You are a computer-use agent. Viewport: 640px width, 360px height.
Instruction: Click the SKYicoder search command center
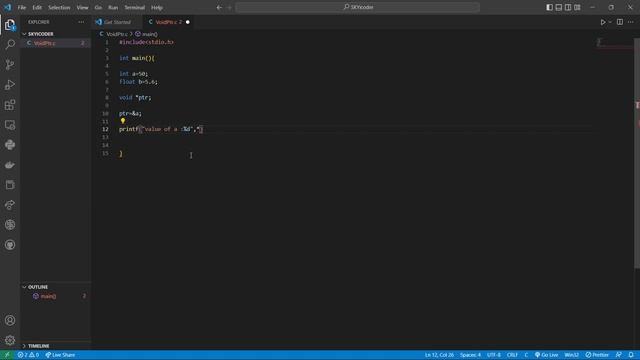click(358, 7)
